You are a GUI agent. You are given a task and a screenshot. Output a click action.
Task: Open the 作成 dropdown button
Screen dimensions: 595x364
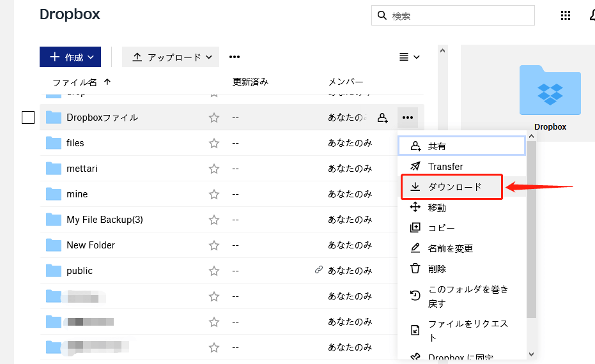click(x=70, y=57)
